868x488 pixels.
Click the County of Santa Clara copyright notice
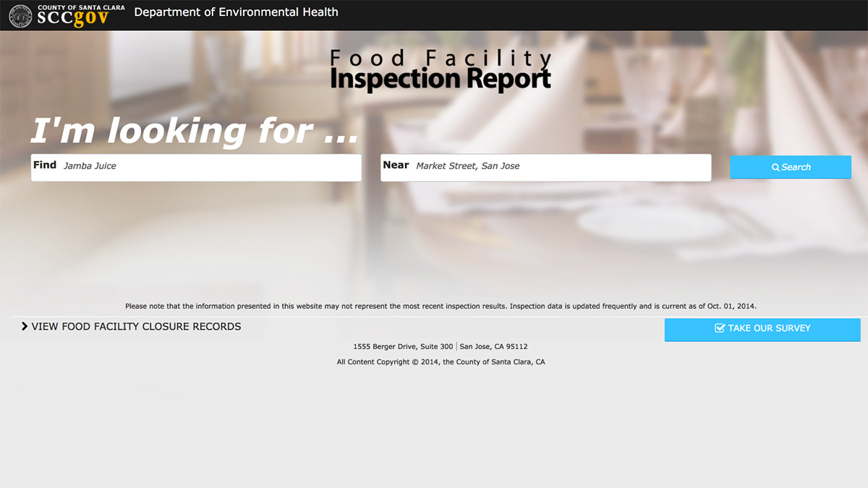pos(441,362)
